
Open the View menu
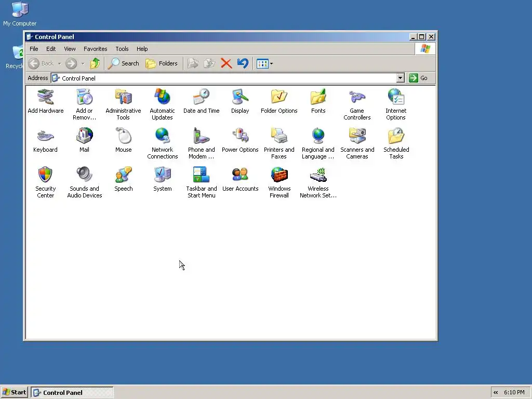(x=70, y=49)
